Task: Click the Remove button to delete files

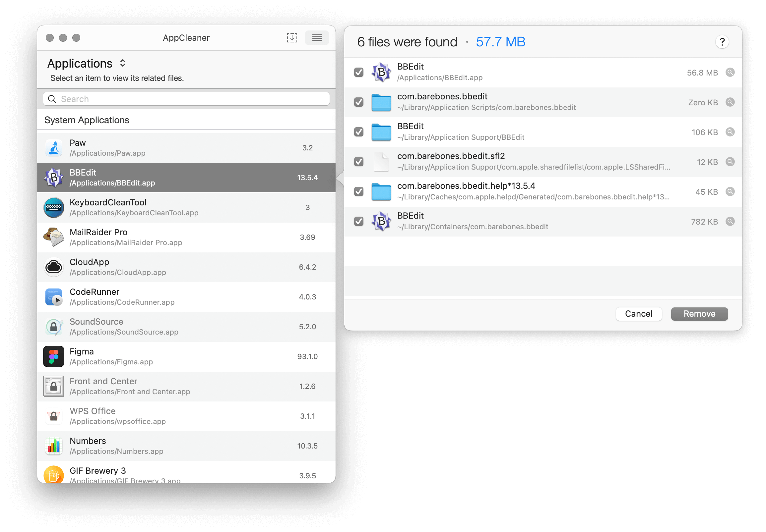Action: pos(700,313)
